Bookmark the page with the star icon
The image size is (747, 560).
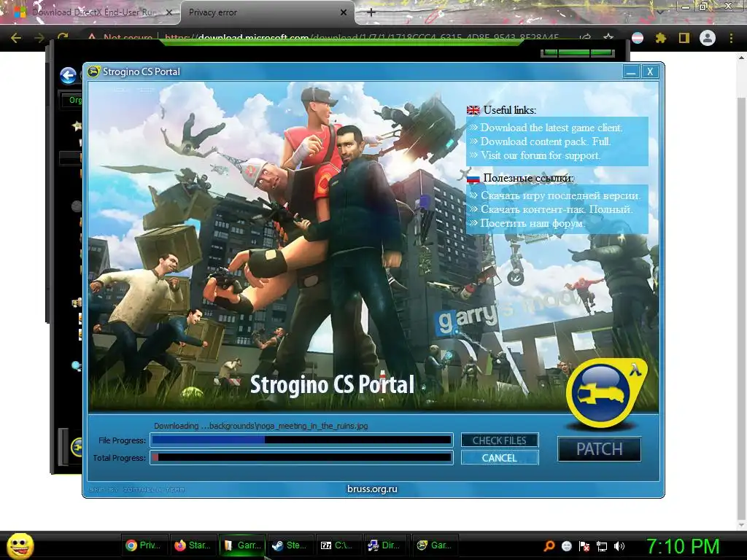[608, 38]
